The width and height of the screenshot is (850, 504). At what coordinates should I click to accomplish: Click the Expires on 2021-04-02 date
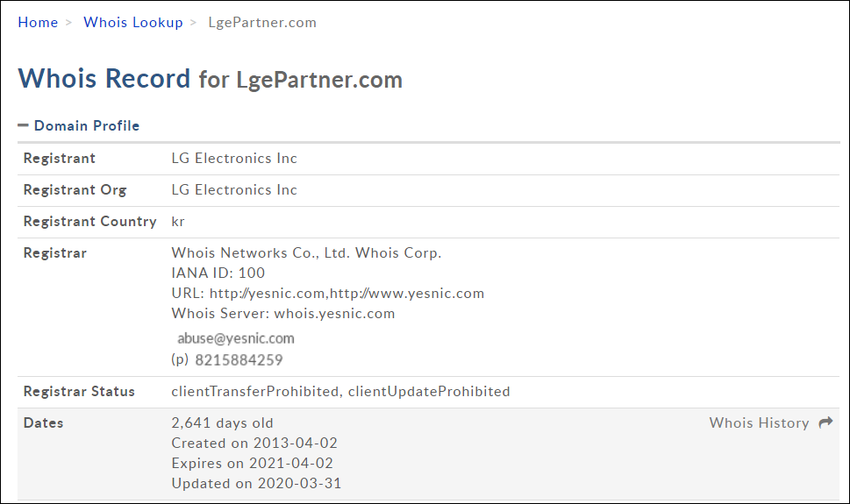(x=253, y=464)
